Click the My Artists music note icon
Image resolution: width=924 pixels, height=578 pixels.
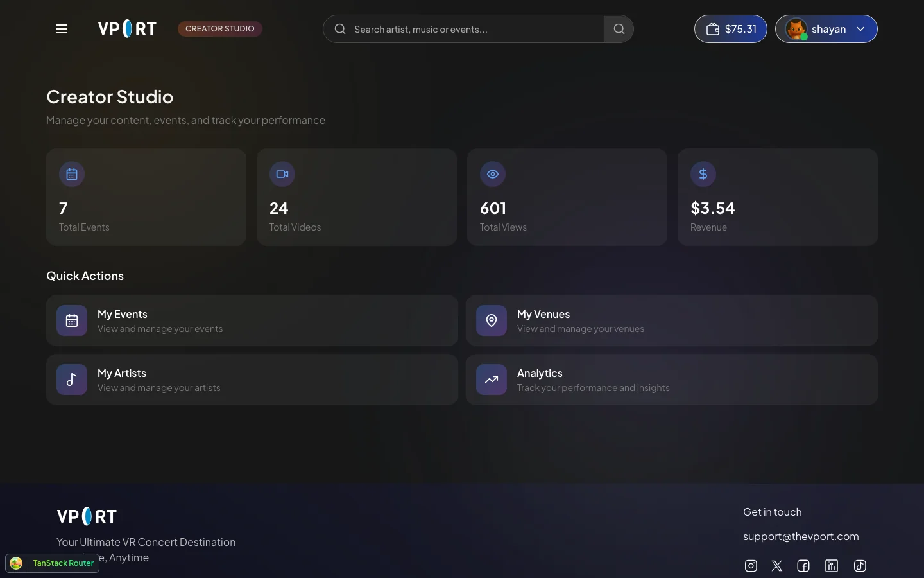[72, 380]
